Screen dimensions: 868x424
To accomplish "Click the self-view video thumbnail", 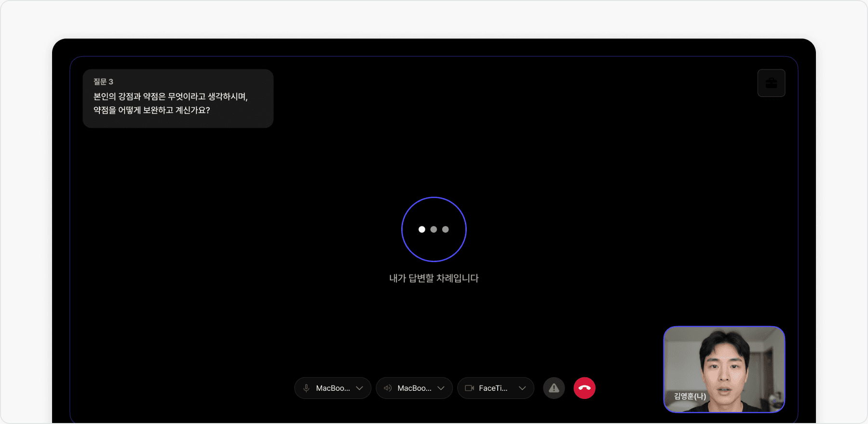I will (x=724, y=369).
